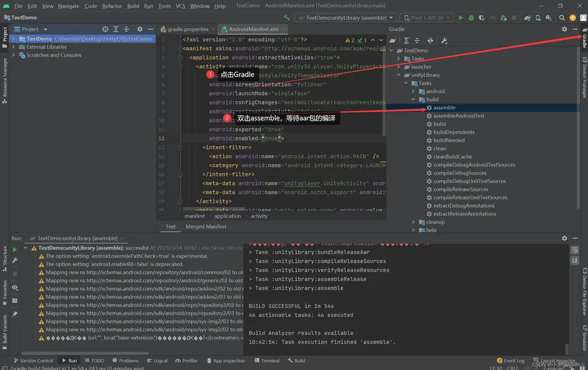The image size is (588, 370).
Task: Open the File menu
Action: pyautogui.click(x=18, y=5)
